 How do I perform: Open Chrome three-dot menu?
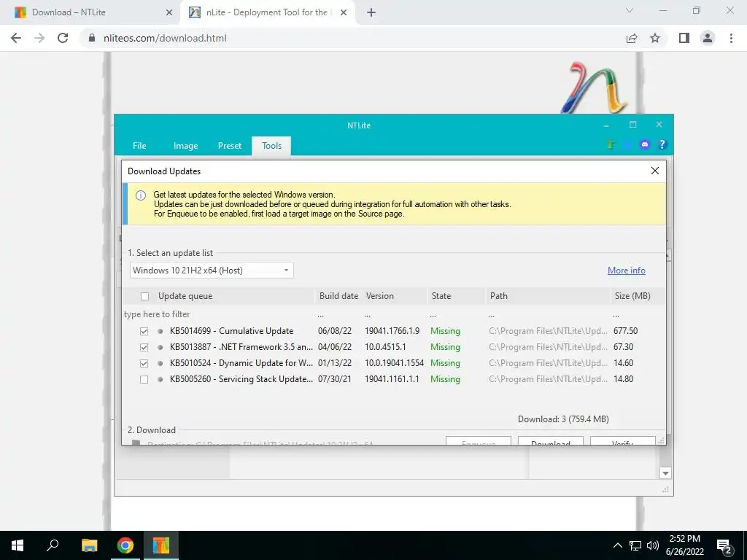(x=731, y=38)
